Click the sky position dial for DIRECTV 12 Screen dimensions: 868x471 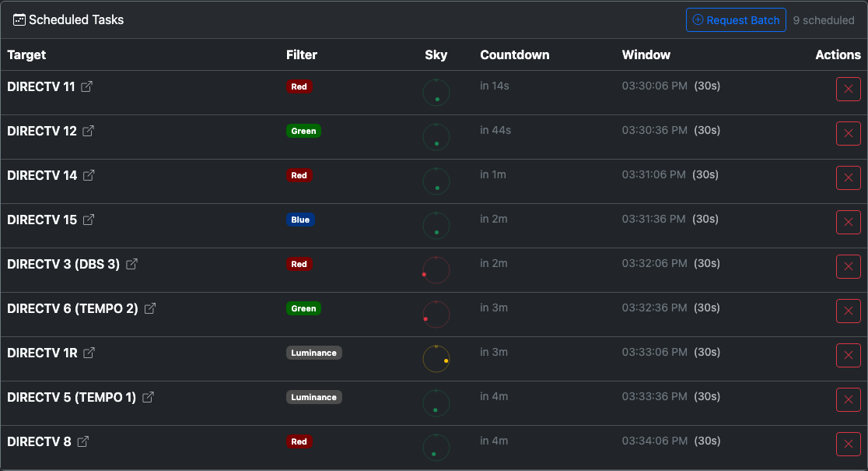coord(436,137)
